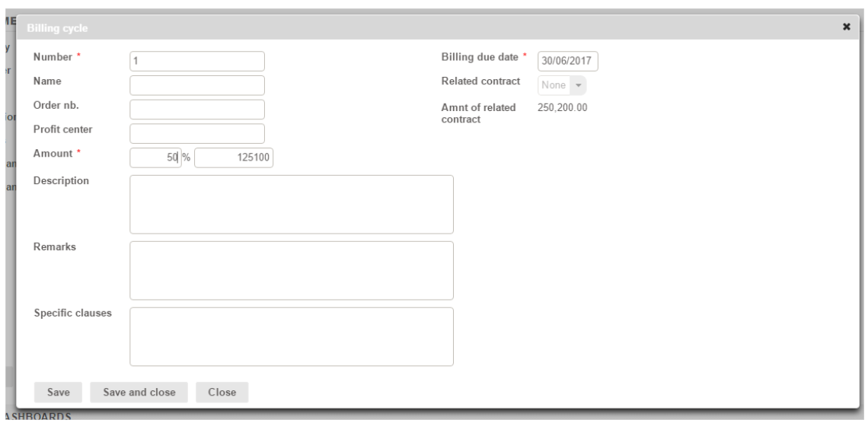This screenshot has height=423, width=868.
Task: Click into the Profit center field
Action: point(197,134)
